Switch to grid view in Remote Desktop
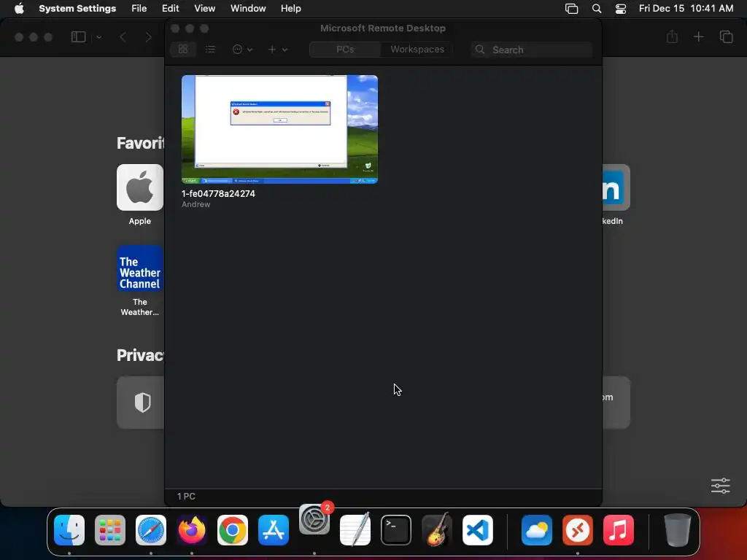 click(183, 49)
